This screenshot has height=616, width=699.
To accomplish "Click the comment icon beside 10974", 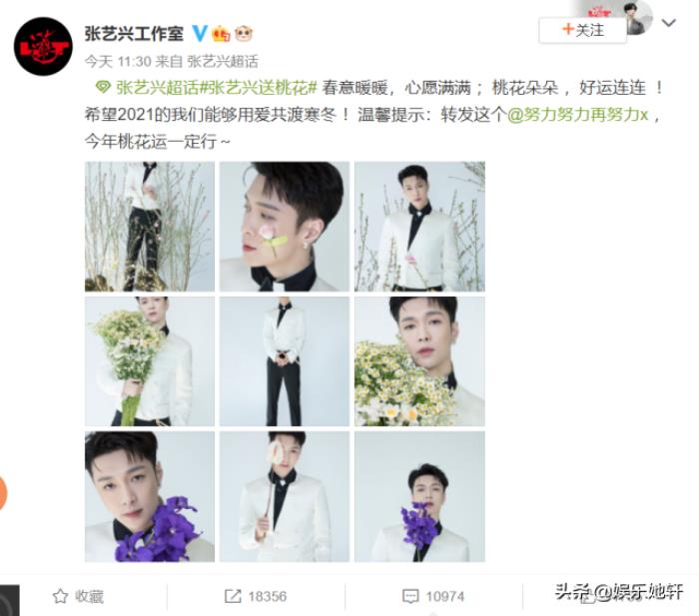I will pyautogui.click(x=410, y=596).
